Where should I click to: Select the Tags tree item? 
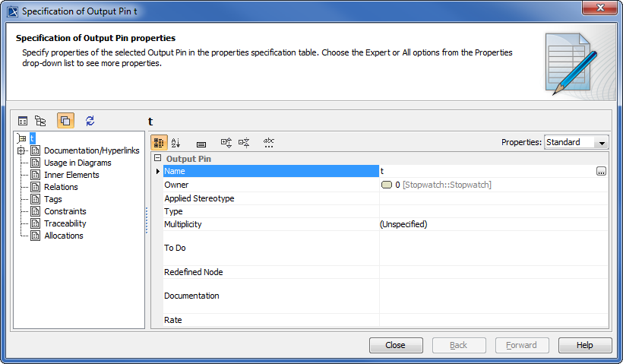coord(53,199)
